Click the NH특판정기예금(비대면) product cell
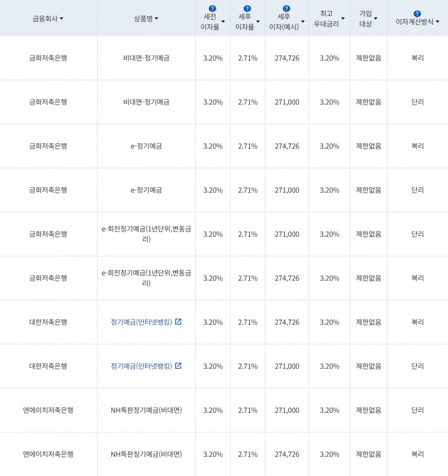Viewport: 448px width, 476px height. tap(146, 410)
